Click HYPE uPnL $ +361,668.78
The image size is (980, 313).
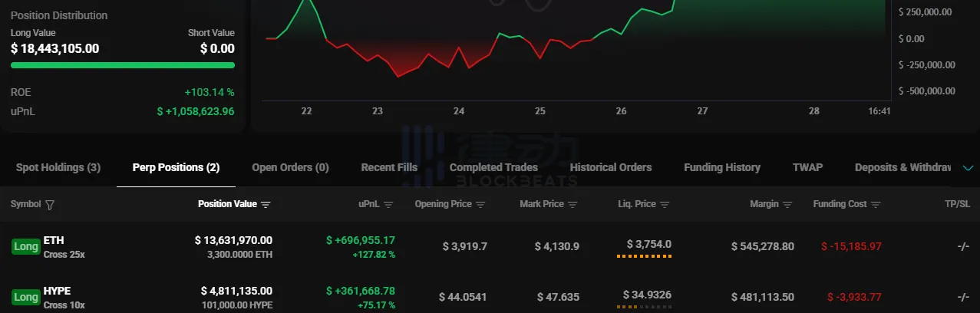[x=361, y=291]
